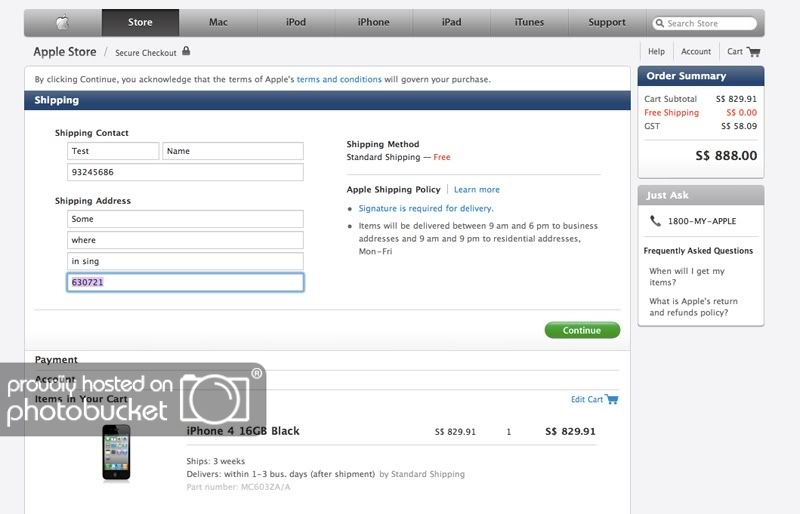Click the Just Ask header

pyautogui.click(x=701, y=195)
